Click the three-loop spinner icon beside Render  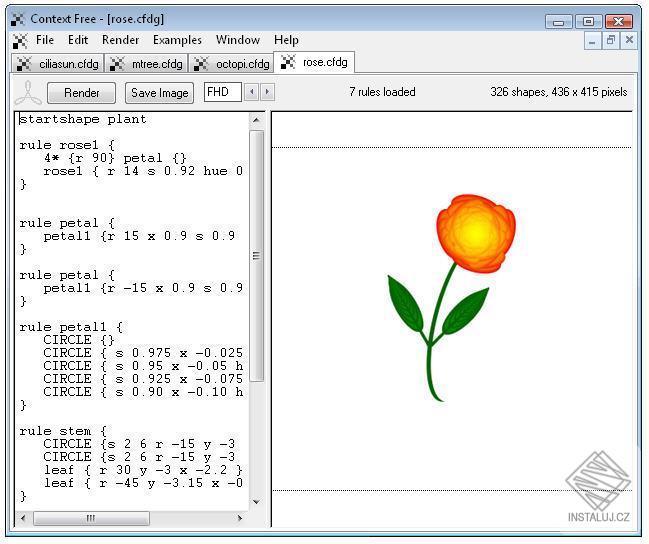28,93
